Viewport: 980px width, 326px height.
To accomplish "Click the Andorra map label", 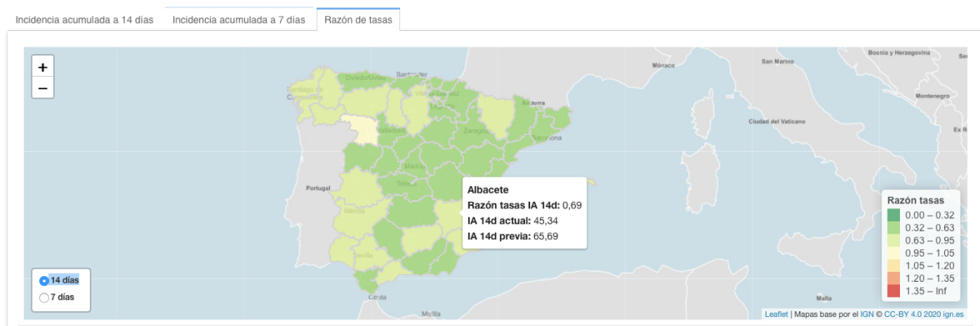I will (x=533, y=104).
